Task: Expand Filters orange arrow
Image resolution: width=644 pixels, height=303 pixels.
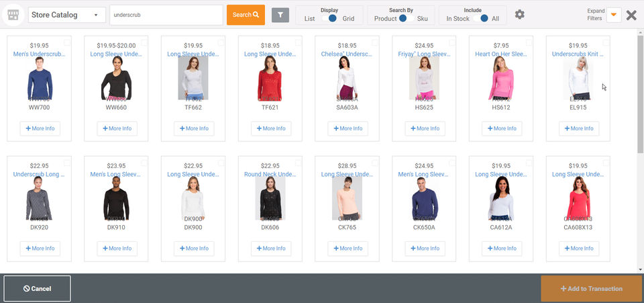Action: point(614,15)
